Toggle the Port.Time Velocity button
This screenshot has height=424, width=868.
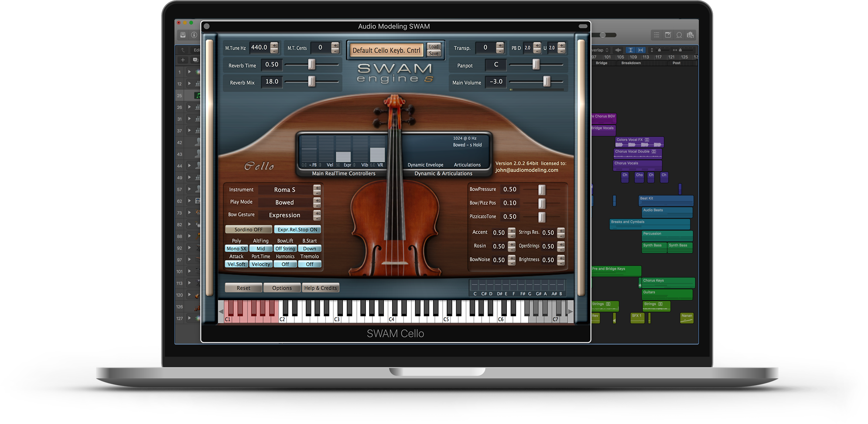click(x=261, y=264)
